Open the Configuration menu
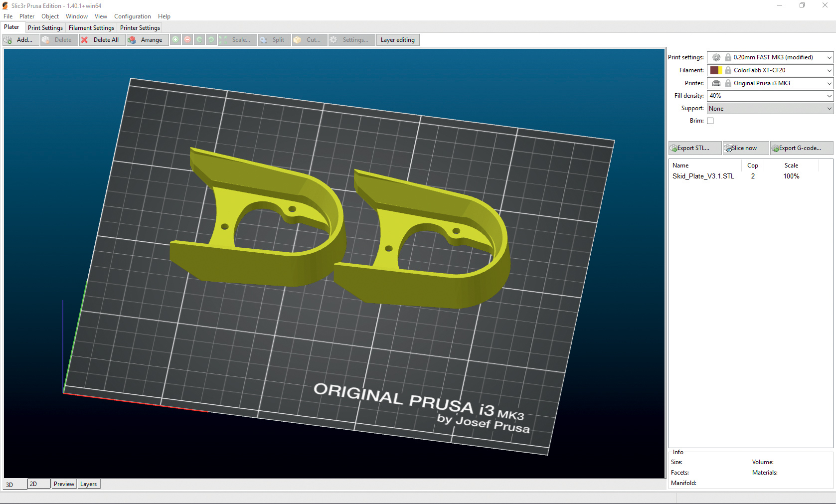The height and width of the screenshot is (504, 836). (133, 16)
